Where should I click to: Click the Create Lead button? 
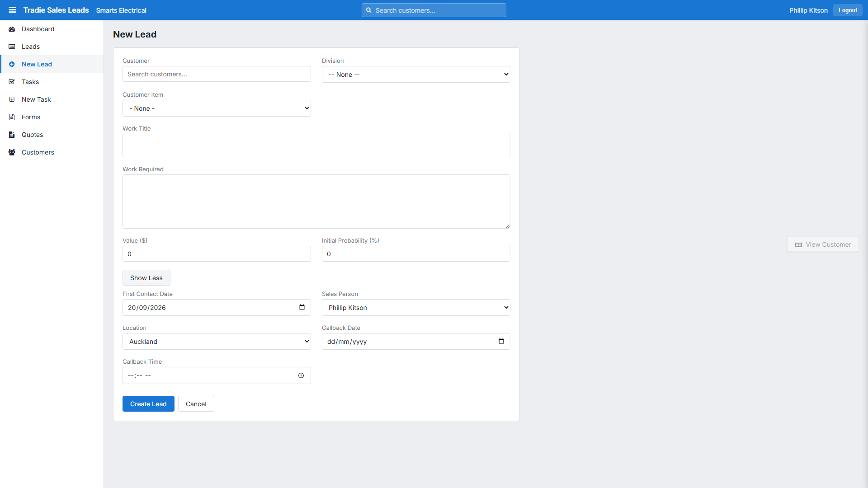coord(148,404)
